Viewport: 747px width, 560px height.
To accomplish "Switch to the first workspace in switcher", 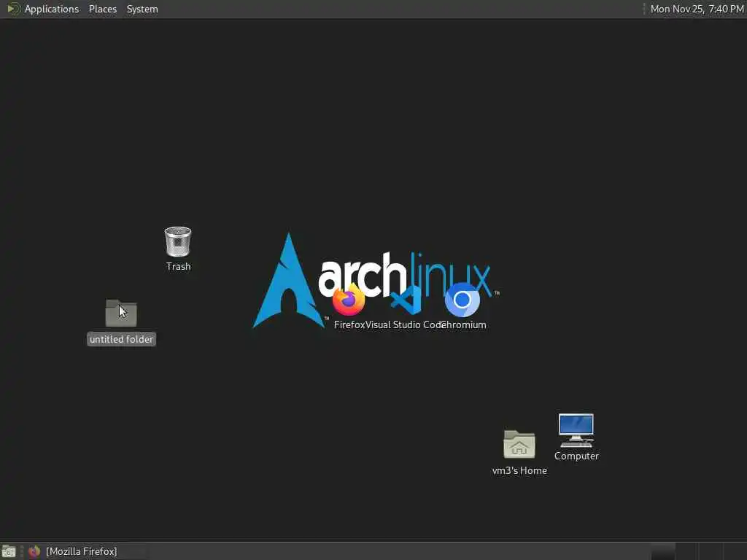I will [x=662, y=551].
